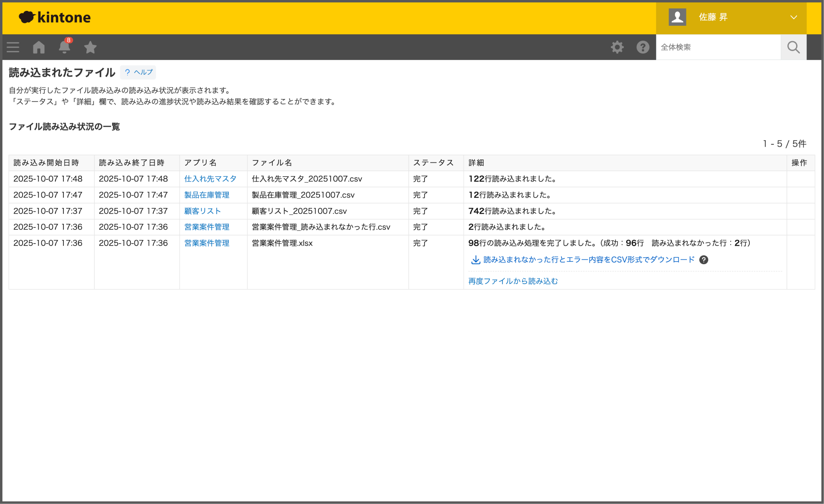Open the 仕入れ先マスタ app link
The image size is (824, 504).
[210, 179]
